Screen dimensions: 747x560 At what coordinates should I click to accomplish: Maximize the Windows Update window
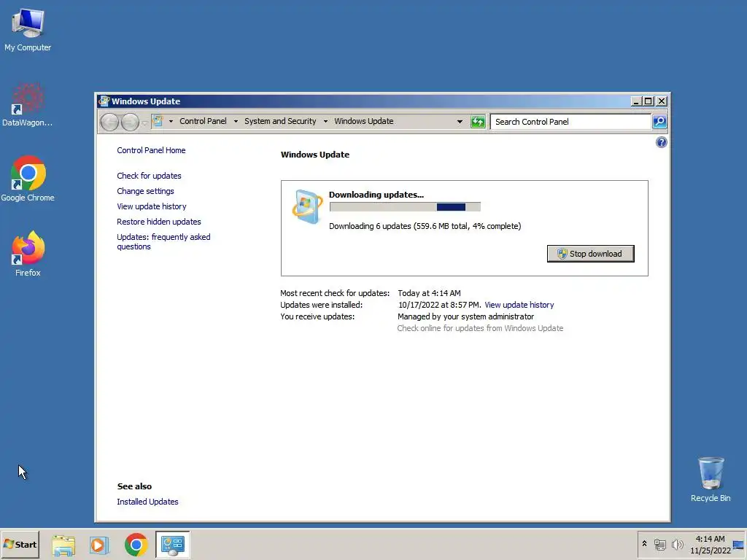648,101
